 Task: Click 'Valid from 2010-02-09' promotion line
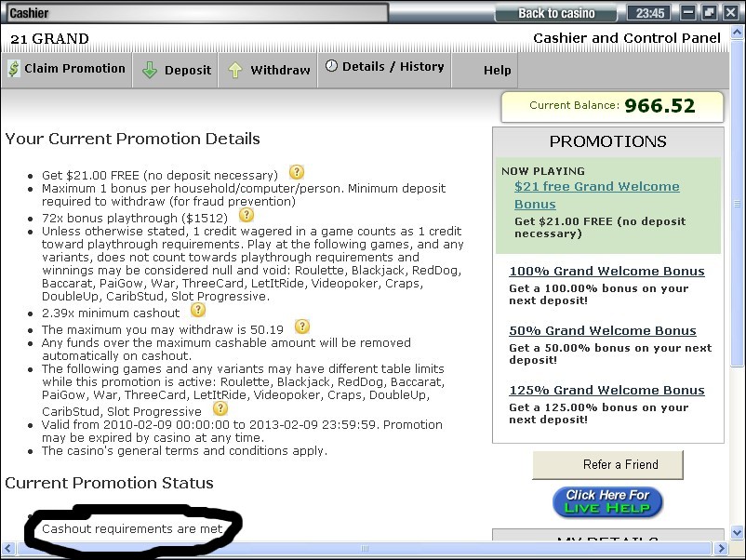242,431
